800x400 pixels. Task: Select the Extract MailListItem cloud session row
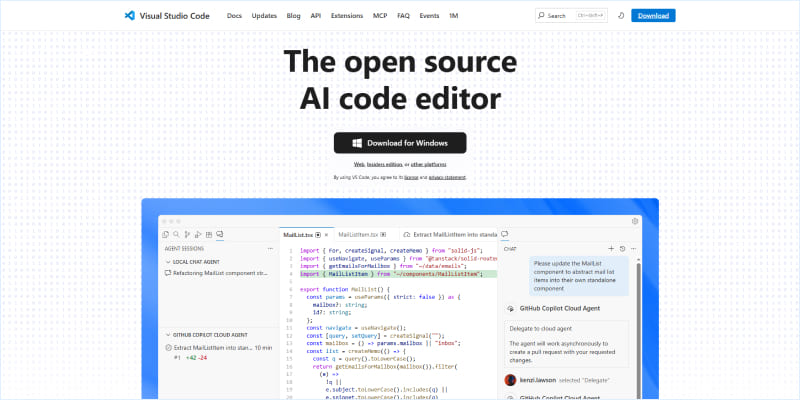(x=219, y=353)
